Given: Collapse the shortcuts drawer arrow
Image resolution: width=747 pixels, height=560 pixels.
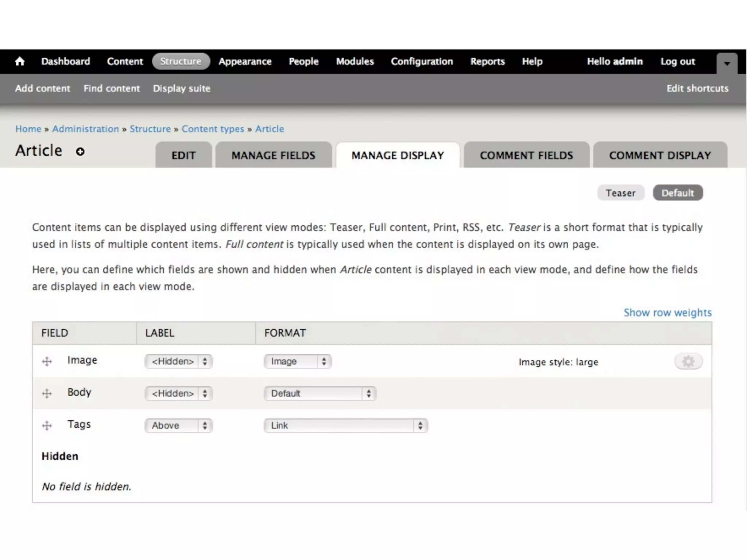Looking at the screenshot, I should tap(727, 63).
